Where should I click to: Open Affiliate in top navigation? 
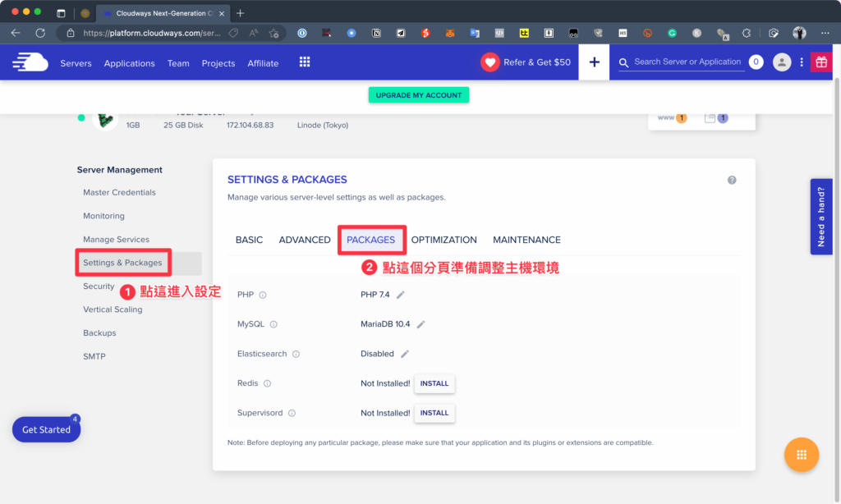pos(263,63)
